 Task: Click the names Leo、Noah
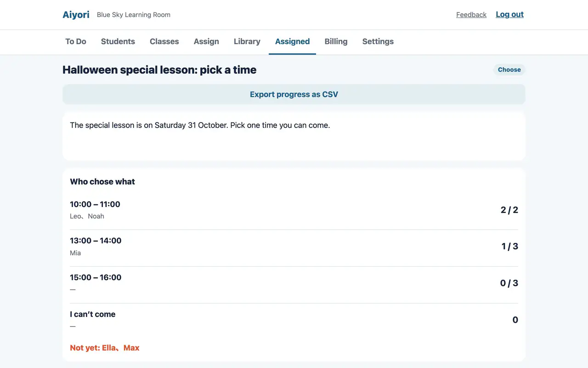[x=87, y=216]
